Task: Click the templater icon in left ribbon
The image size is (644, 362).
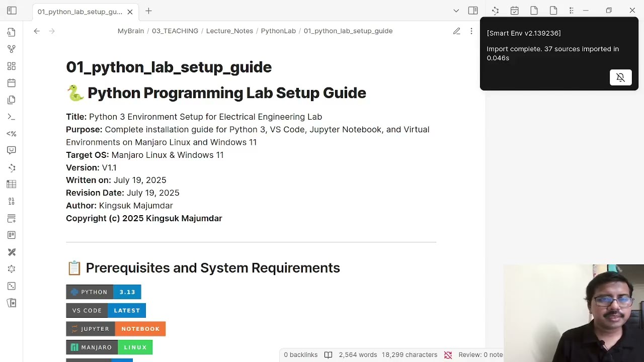Action: click(x=12, y=134)
